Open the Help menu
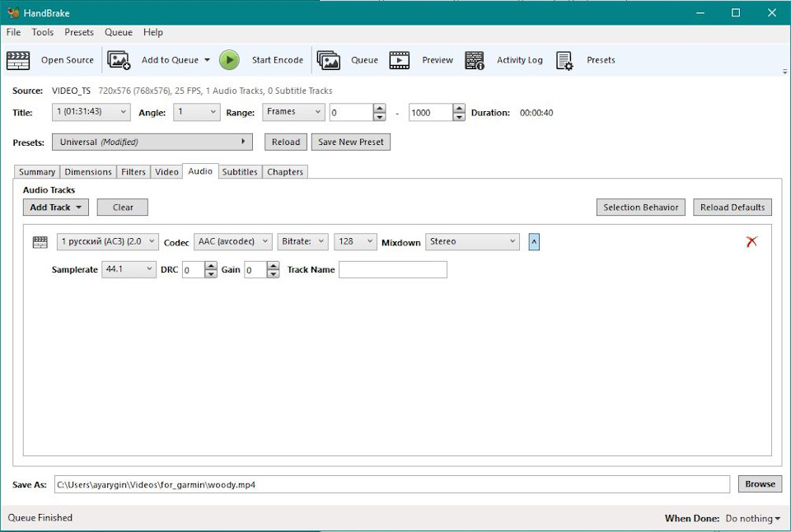This screenshot has width=791, height=532. (x=153, y=32)
